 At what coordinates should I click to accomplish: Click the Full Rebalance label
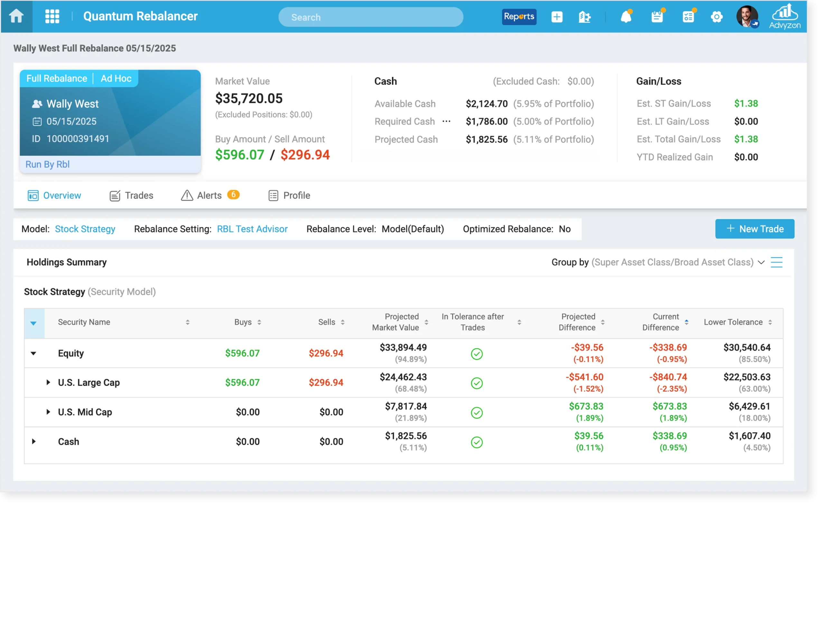click(x=57, y=79)
